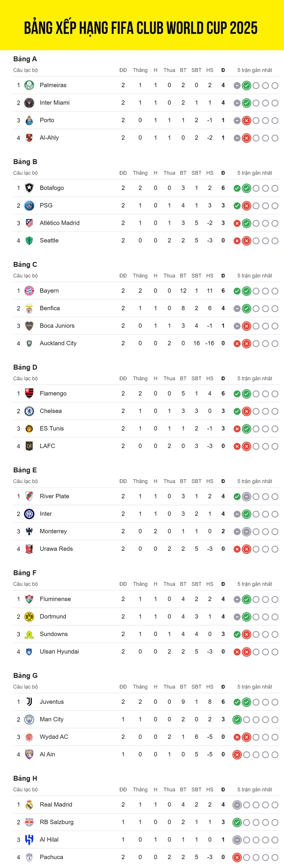Image resolution: width=284 pixels, height=868 pixels.
Task: Click the River Plate crest
Action: tap(29, 496)
